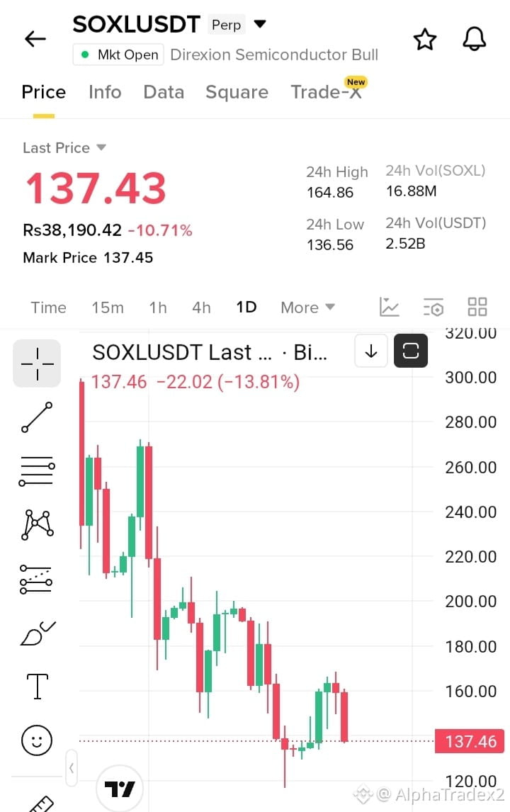Open price alerts bell icon

click(x=474, y=39)
